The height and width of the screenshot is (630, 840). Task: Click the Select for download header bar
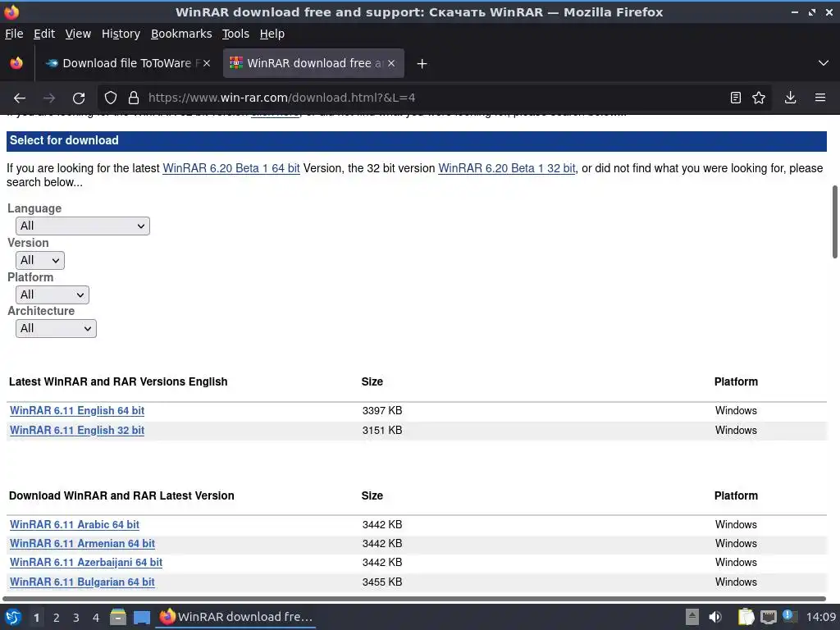tap(416, 141)
